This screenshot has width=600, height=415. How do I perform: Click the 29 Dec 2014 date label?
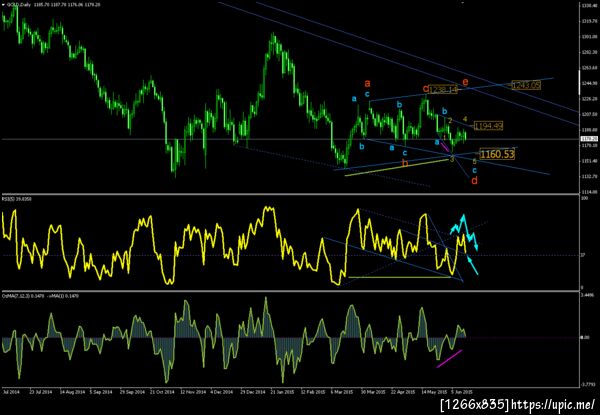252,392
